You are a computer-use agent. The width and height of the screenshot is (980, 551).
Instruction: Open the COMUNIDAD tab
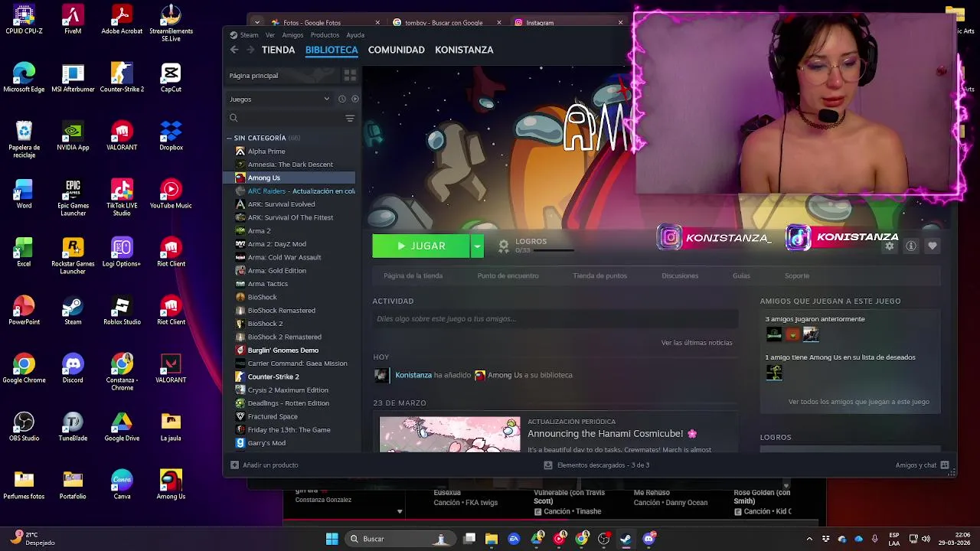pyautogui.click(x=396, y=50)
